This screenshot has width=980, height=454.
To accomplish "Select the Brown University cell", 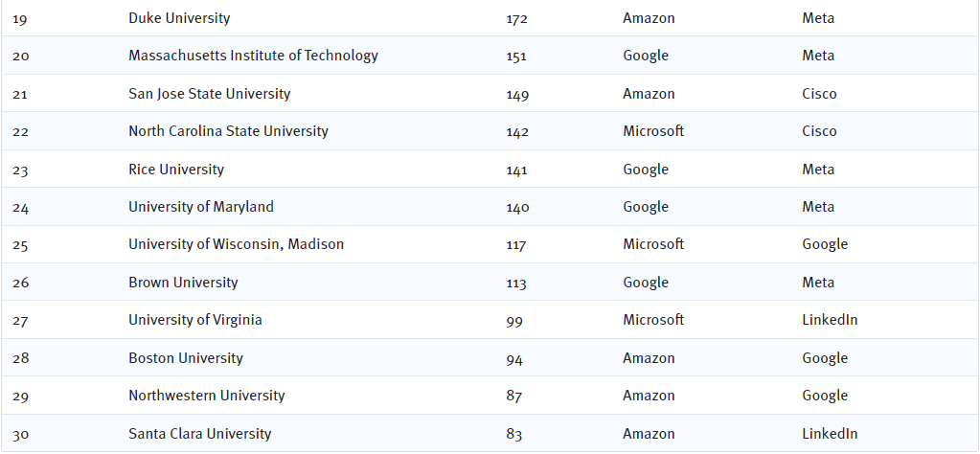I will tap(183, 283).
